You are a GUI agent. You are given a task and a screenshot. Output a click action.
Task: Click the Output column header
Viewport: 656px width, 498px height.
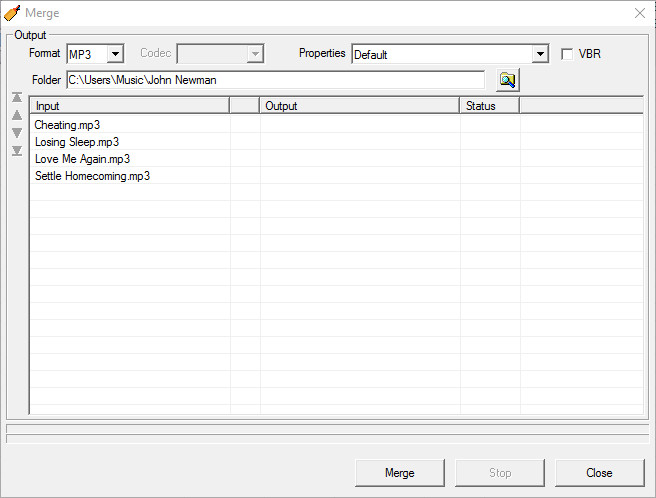(360, 106)
